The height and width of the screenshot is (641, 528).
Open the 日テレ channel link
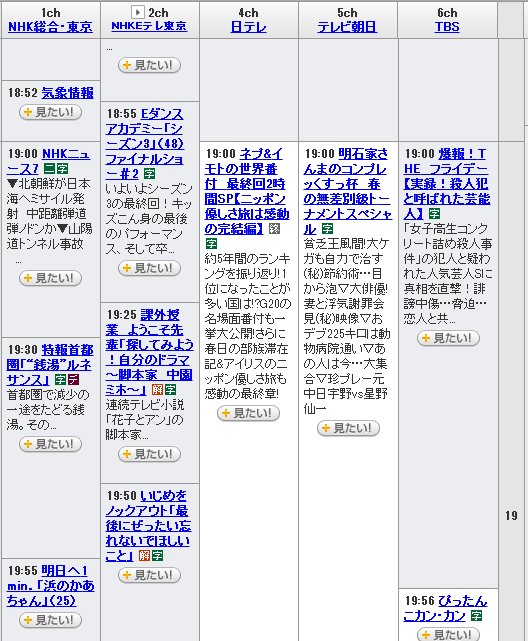point(248,27)
